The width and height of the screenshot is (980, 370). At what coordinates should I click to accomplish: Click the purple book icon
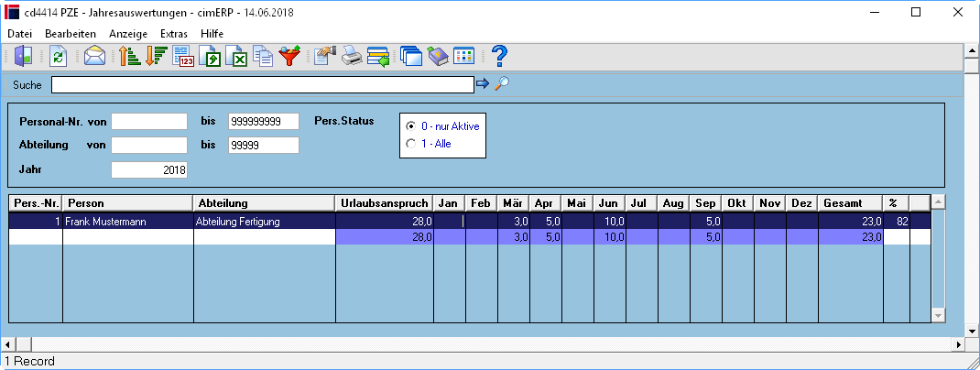438,56
